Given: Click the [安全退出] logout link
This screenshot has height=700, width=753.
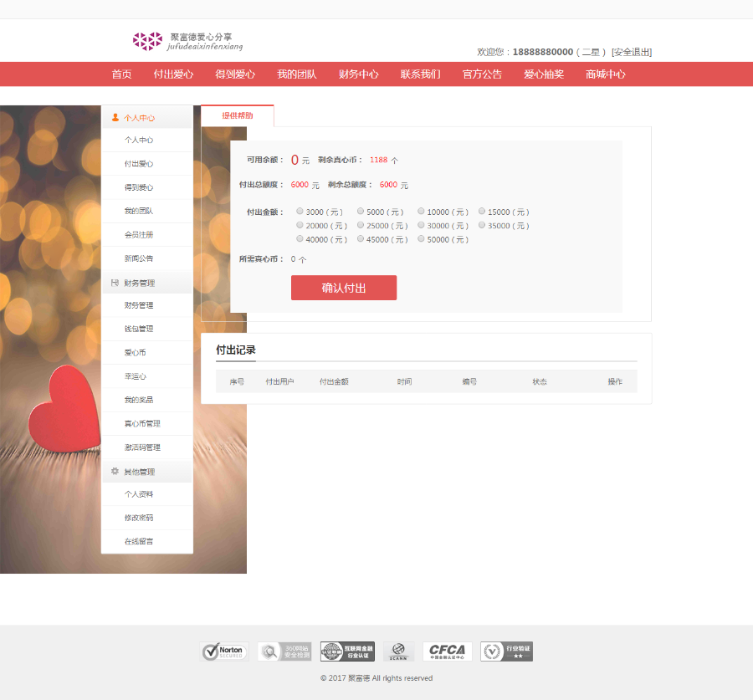Looking at the screenshot, I should click(632, 52).
